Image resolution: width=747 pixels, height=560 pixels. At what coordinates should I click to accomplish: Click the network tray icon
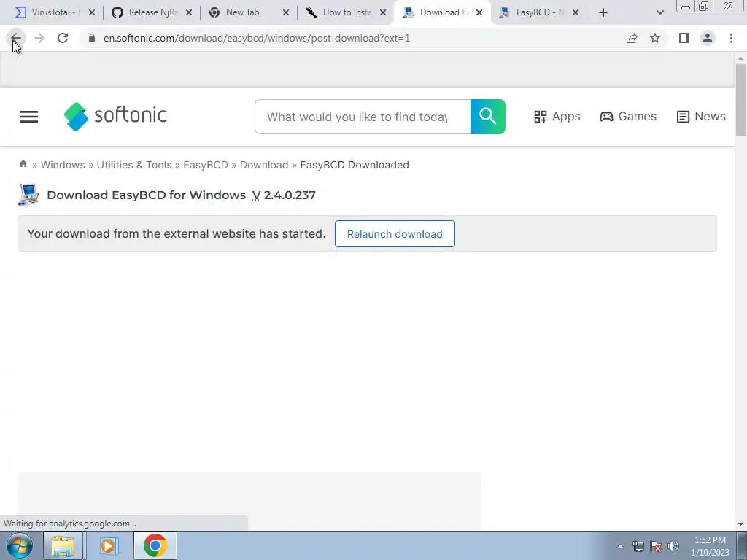pos(638,546)
